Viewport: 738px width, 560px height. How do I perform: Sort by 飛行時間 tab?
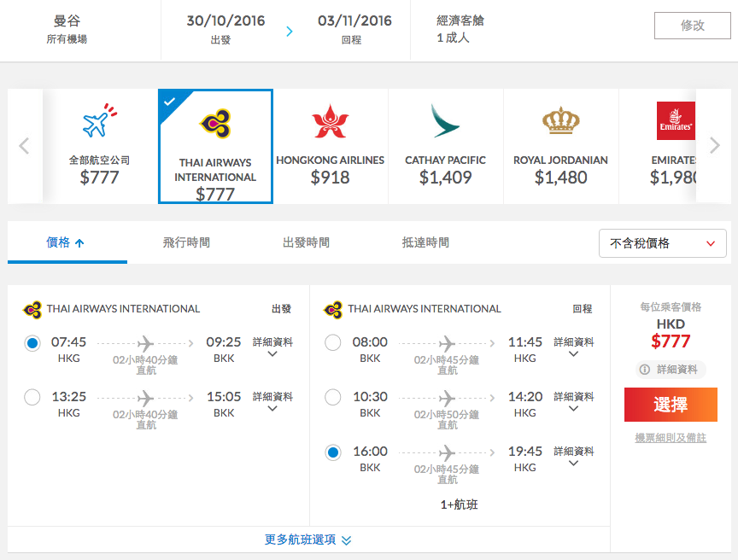(x=186, y=242)
